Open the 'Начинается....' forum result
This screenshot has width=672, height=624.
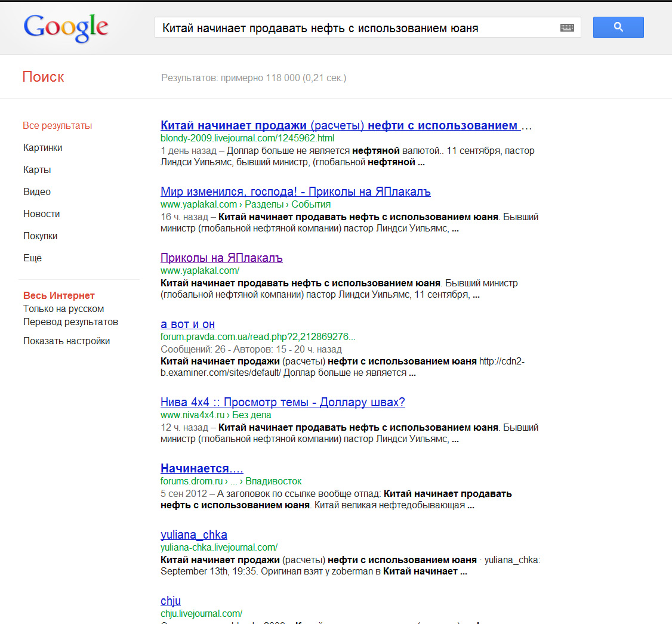pyautogui.click(x=202, y=468)
